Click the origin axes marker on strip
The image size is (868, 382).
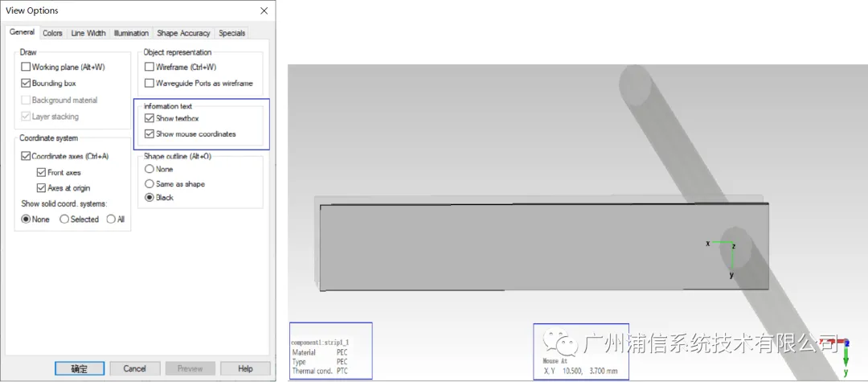724,256
